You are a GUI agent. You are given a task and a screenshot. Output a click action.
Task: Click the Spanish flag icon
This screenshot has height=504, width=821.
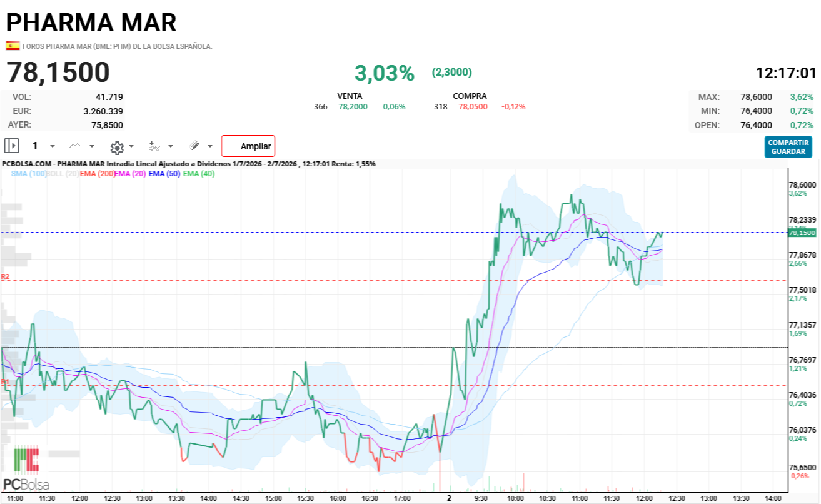(x=13, y=46)
